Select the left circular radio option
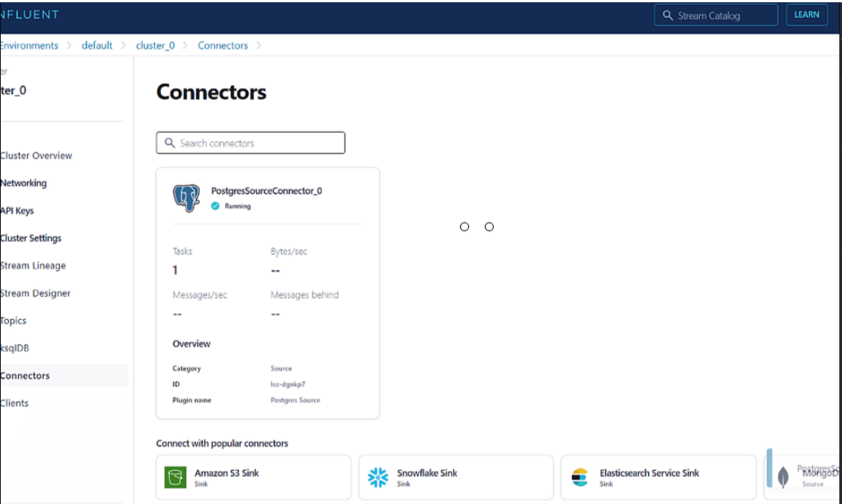Screen dimensions: 842x504 point(464,226)
